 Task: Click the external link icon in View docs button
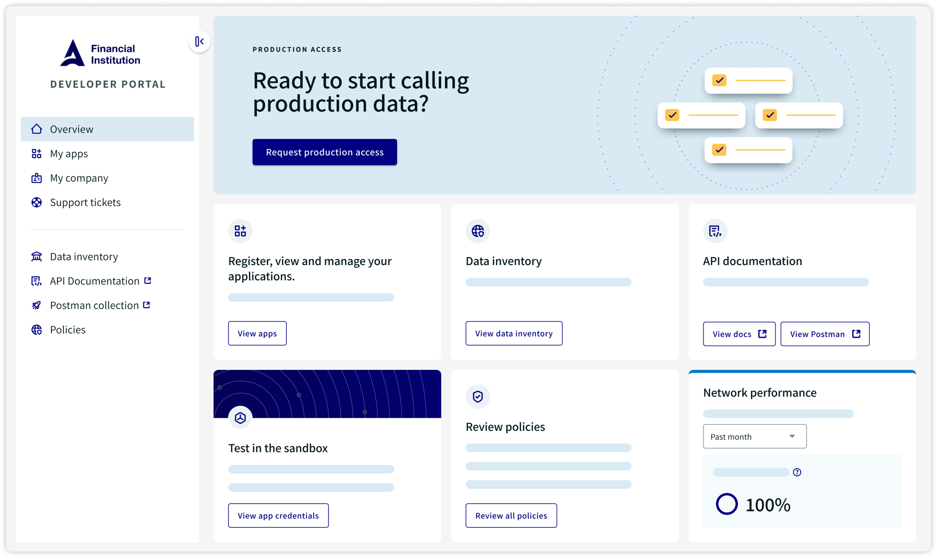click(762, 333)
